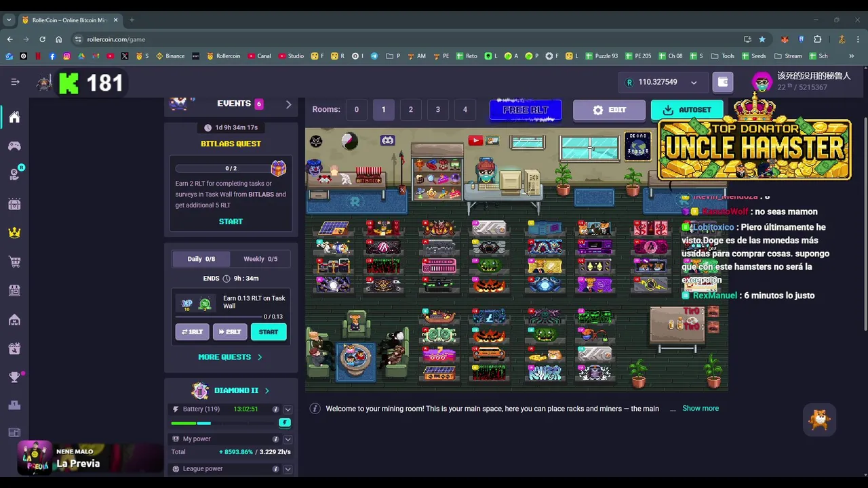Click Show more on welcome message

click(701, 409)
